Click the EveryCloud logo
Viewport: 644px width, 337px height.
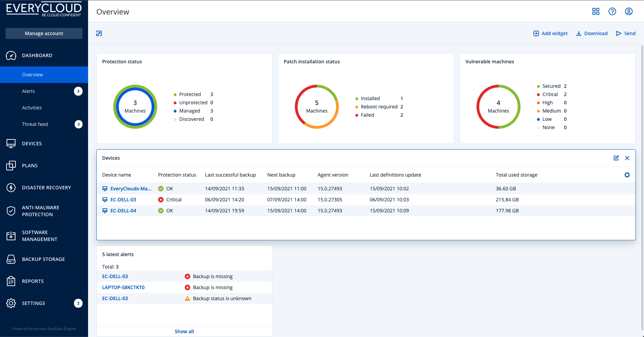click(x=44, y=10)
